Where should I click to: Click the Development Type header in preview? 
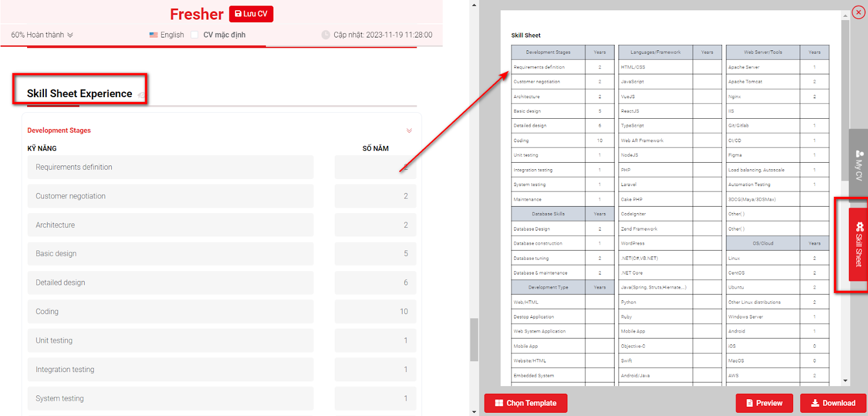point(548,287)
